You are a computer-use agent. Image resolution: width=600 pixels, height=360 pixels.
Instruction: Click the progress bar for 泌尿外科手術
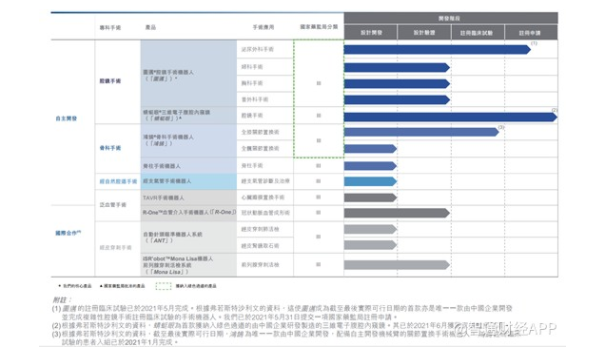pyautogui.click(x=437, y=49)
